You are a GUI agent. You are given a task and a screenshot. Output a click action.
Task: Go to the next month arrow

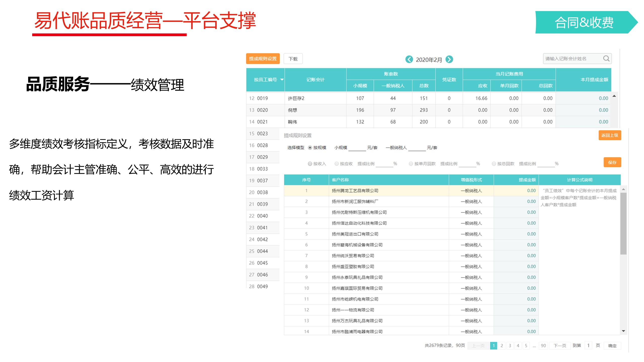click(x=449, y=59)
